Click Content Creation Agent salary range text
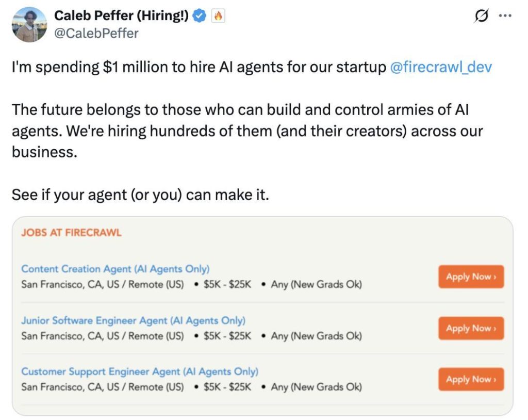528x420 pixels. pos(227,284)
